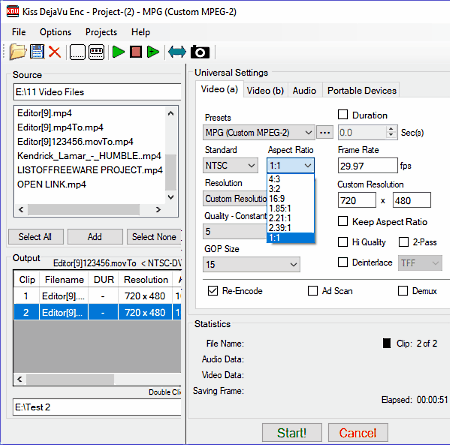Choose 2.39:1 in aspect ratio list
The height and width of the screenshot is (445, 450).
(x=290, y=228)
